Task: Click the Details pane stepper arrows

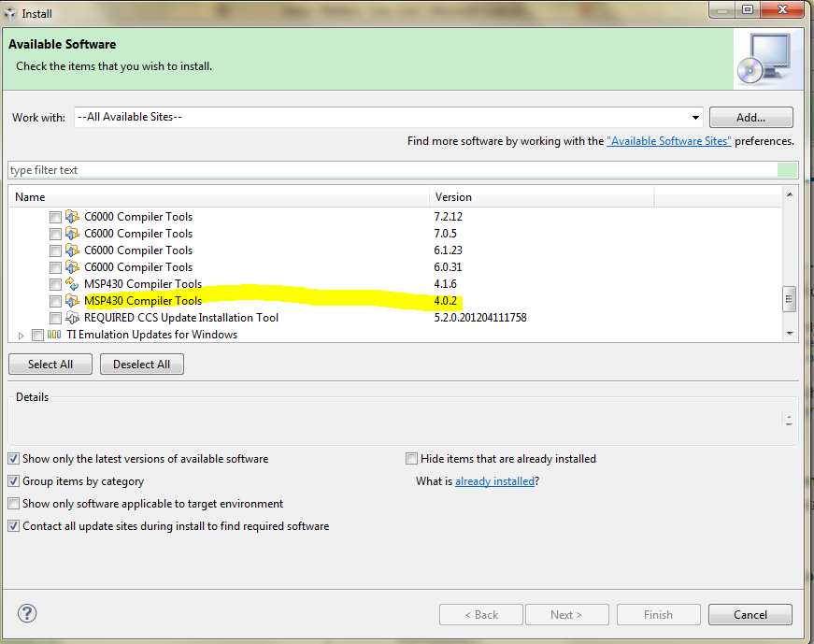Action: (789, 421)
